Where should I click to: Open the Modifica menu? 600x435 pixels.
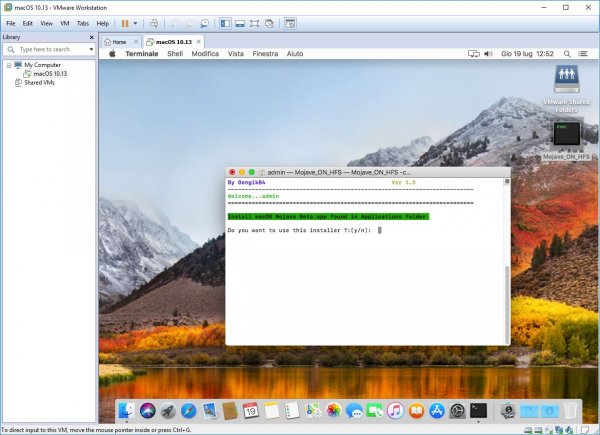click(x=205, y=54)
